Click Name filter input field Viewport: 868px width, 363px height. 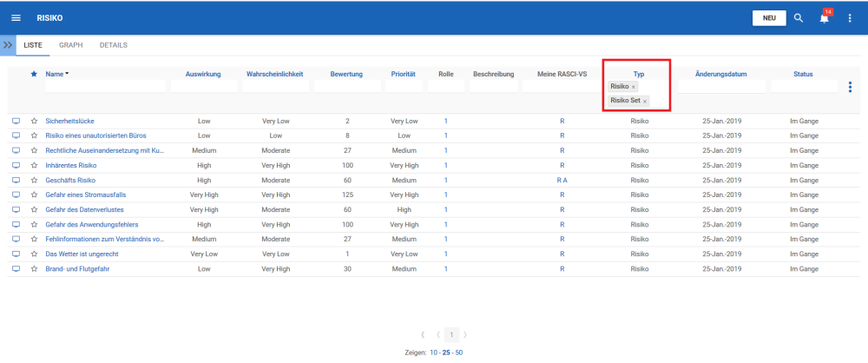pos(105,87)
